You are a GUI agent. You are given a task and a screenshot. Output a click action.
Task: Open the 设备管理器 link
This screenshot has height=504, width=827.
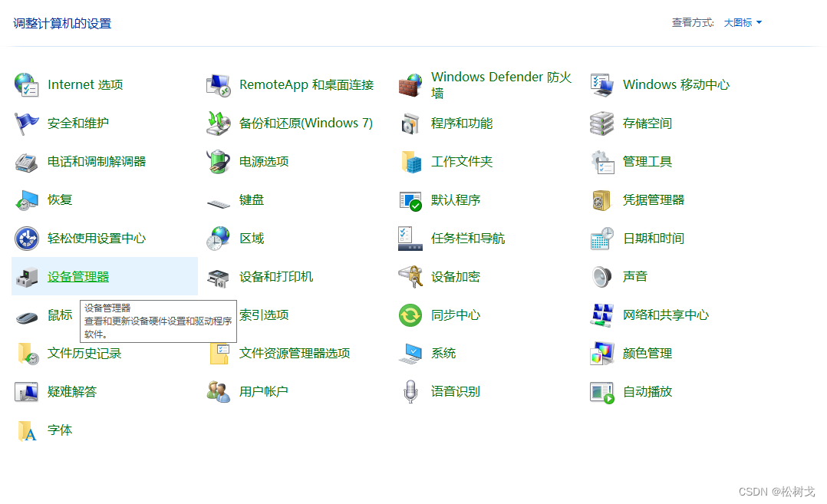(x=78, y=277)
